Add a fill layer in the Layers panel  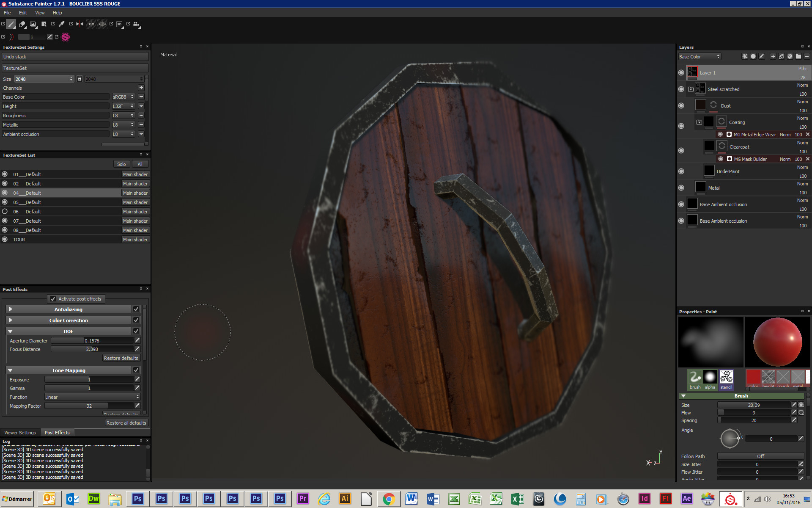point(782,56)
